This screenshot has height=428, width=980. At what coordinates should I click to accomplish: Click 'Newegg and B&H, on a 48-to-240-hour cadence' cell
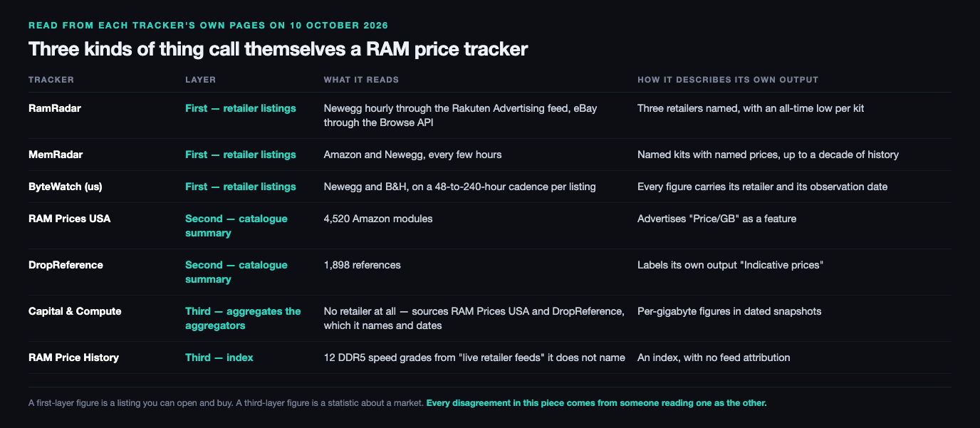(459, 187)
